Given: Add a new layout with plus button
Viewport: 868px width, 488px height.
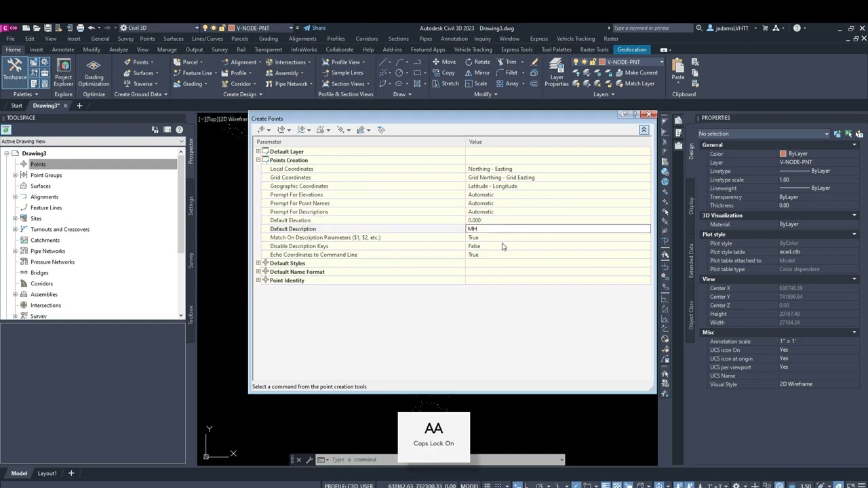Looking at the screenshot, I should tap(71, 473).
